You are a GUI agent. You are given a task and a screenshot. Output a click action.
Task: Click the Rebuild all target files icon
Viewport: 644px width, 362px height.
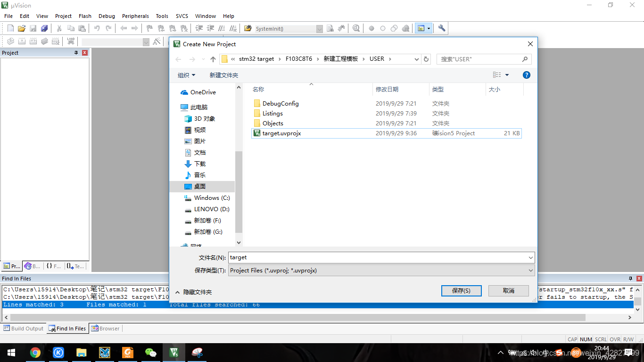pyautogui.click(x=33, y=41)
